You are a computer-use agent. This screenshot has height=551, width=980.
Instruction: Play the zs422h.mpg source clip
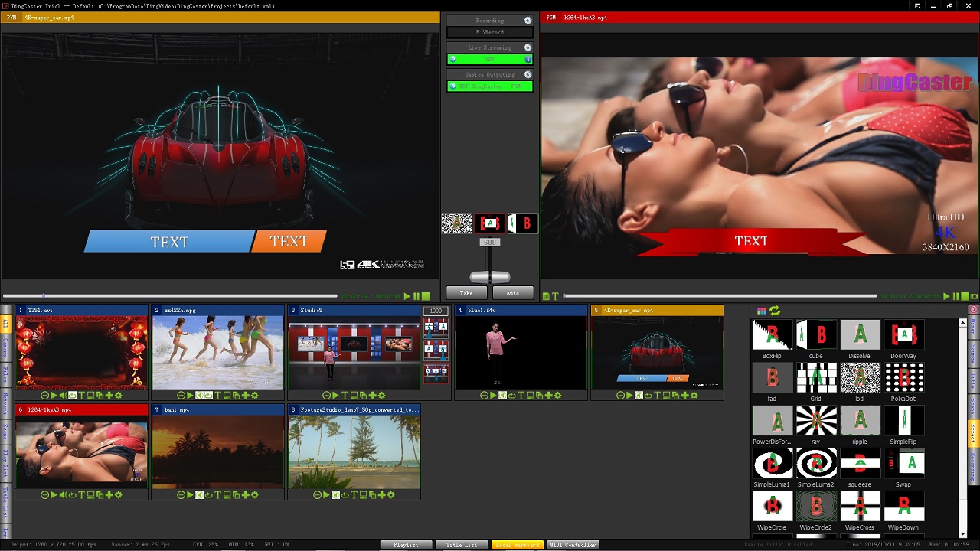point(190,396)
